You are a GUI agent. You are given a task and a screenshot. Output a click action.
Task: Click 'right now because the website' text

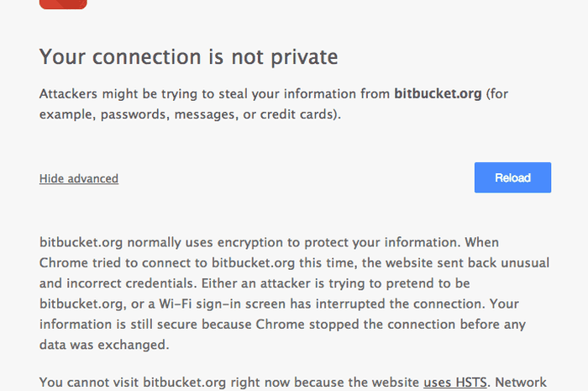point(325,383)
